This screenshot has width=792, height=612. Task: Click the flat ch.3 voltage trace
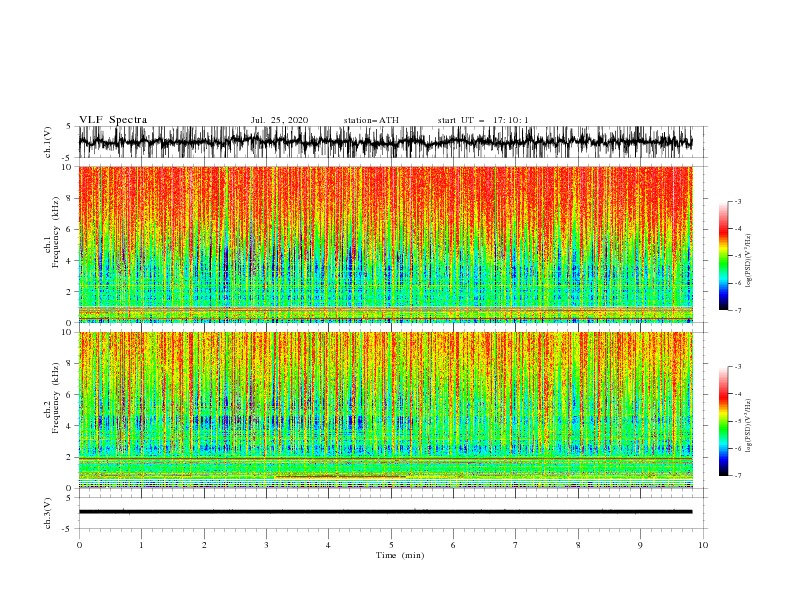[x=385, y=512]
